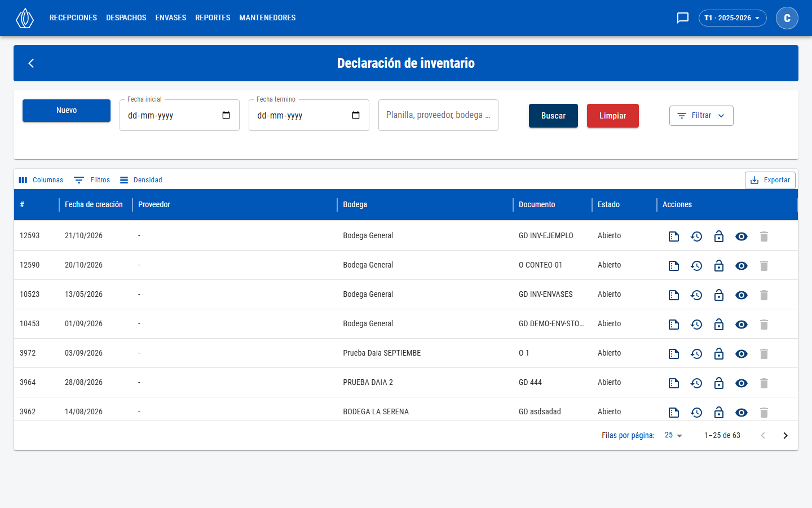Focus the Planilla, proveedor, bodega search field
Image resolution: width=812 pixels, height=508 pixels.
438,115
